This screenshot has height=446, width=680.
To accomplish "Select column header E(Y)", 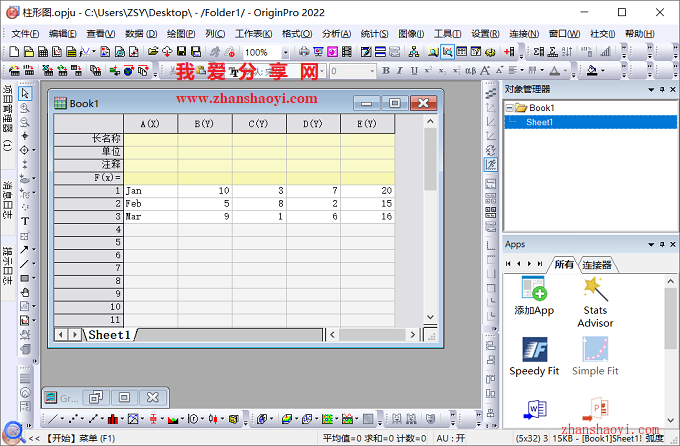I will coord(367,124).
